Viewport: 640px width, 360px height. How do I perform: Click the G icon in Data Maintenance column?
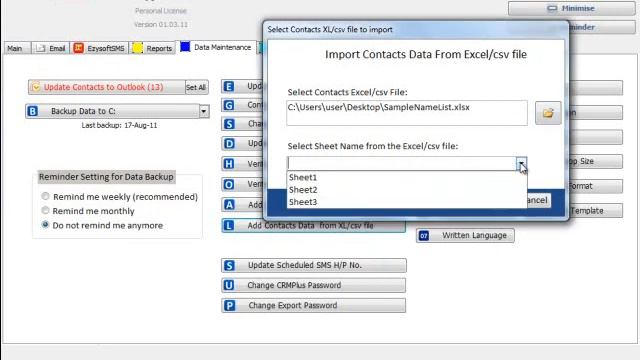pos(229,105)
